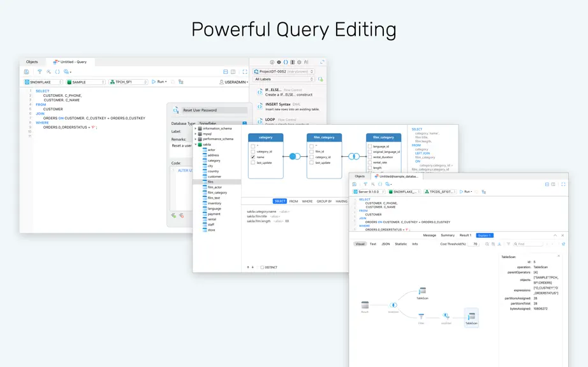Open the code snippet braces icon in the Untitled - Query toolbar

pyautogui.click(x=57, y=71)
